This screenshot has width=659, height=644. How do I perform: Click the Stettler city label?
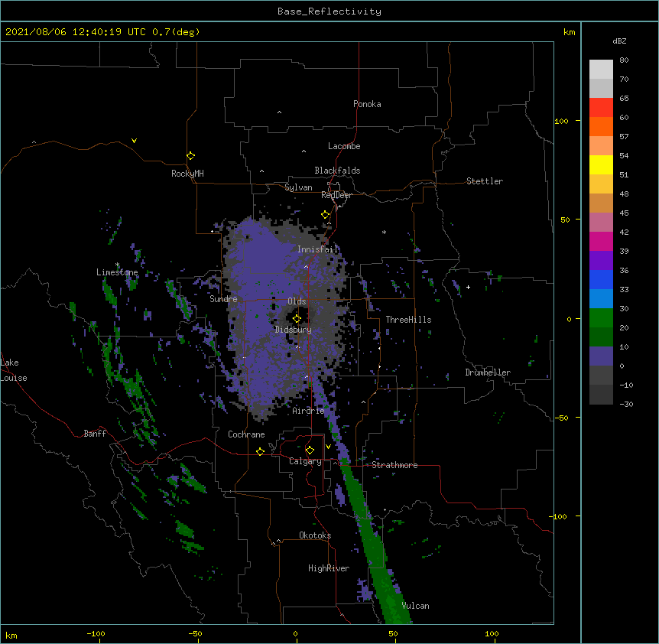(x=485, y=181)
